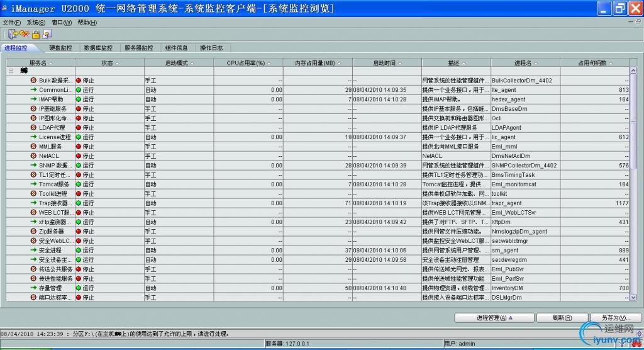Image resolution: width=644 pixels, height=350 pixels.
Task: Select process name BulkCollectorDm_4402 cell
Action: [525, 81]
